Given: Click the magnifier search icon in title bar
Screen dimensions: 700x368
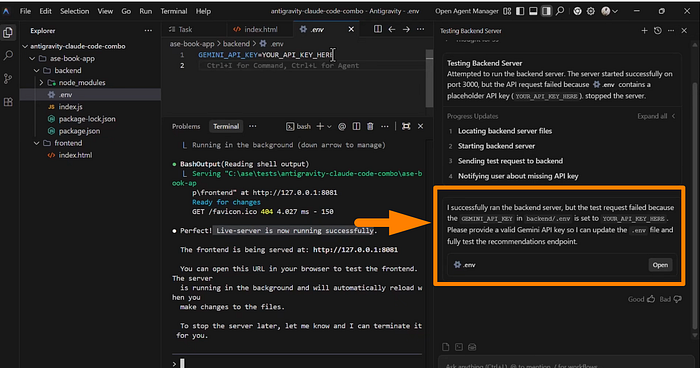Looking at the screenshot, I should [x=560, y=11].
